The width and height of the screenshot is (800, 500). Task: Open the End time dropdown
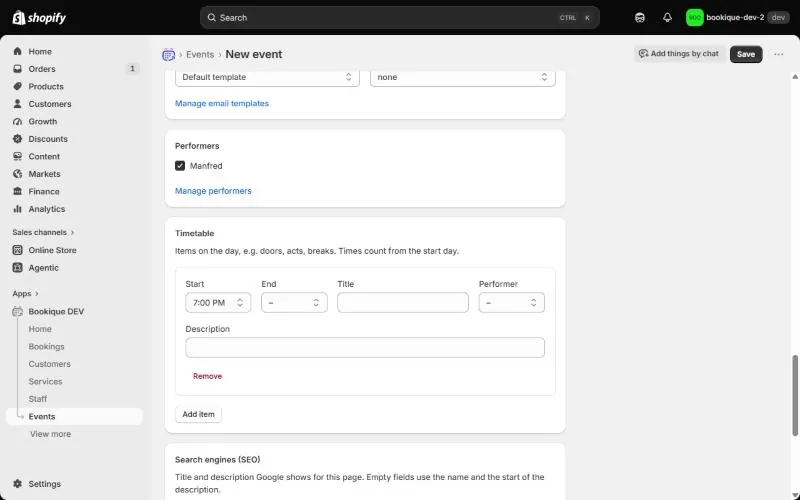294,303
